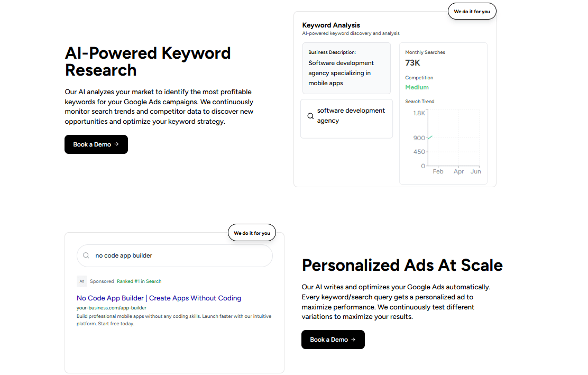Open the "No Code App Builder" ad headline link

159,298
